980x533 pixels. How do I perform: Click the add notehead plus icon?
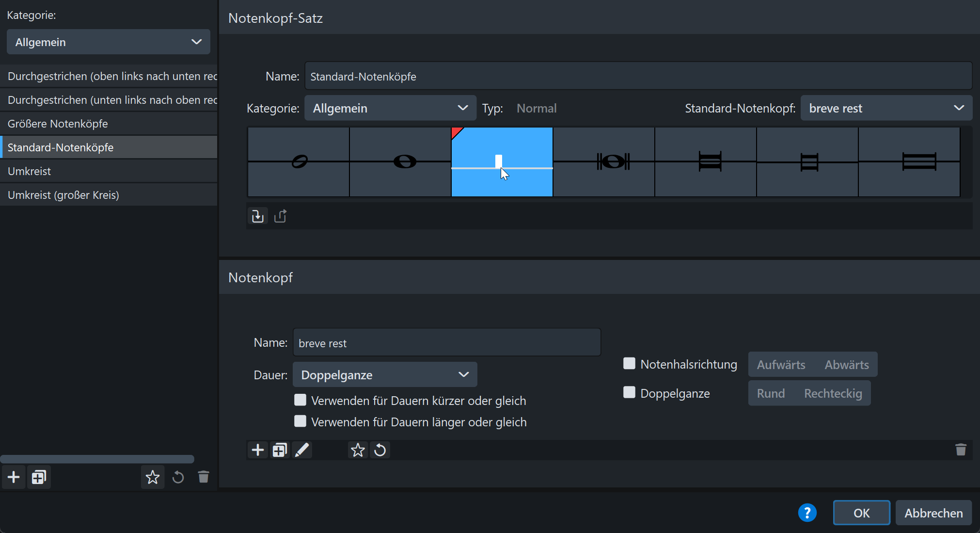click(258, 450)
